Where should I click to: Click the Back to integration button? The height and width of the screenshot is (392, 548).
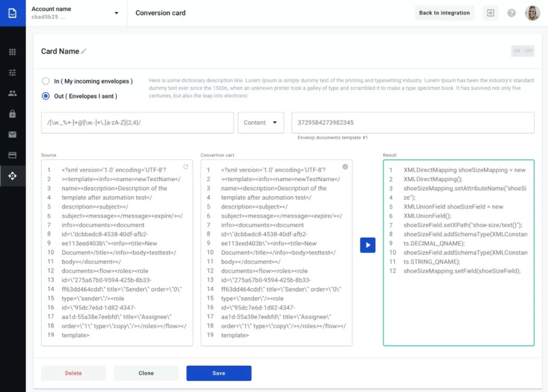[444, 13]
